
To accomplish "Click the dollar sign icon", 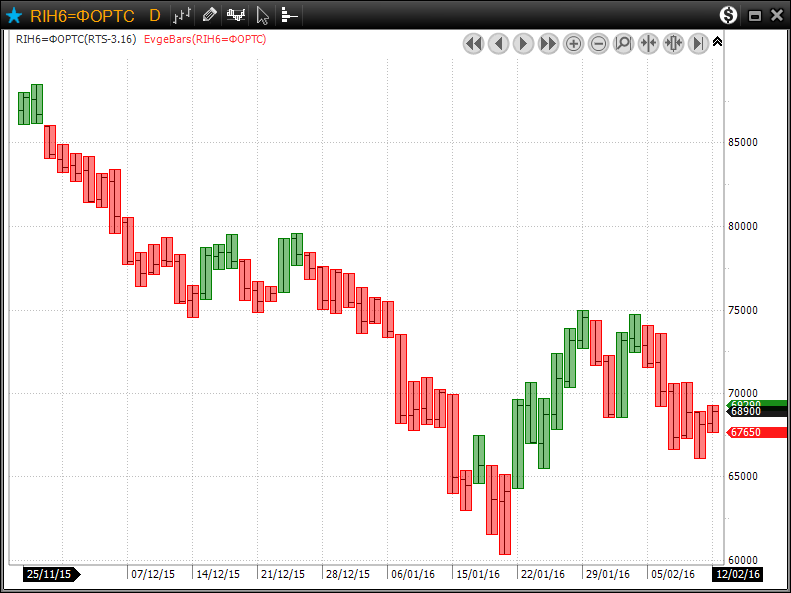I will click(728, 15).
